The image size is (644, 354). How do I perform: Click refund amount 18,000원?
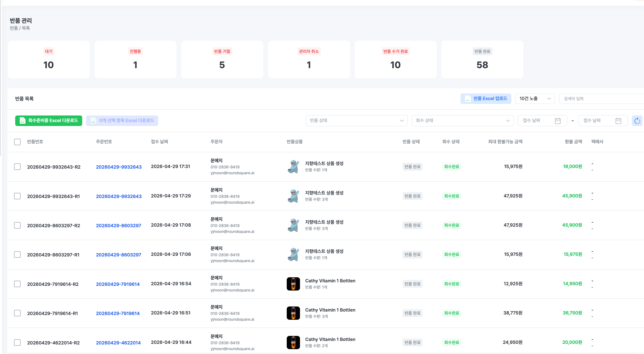tap(573, 166)
